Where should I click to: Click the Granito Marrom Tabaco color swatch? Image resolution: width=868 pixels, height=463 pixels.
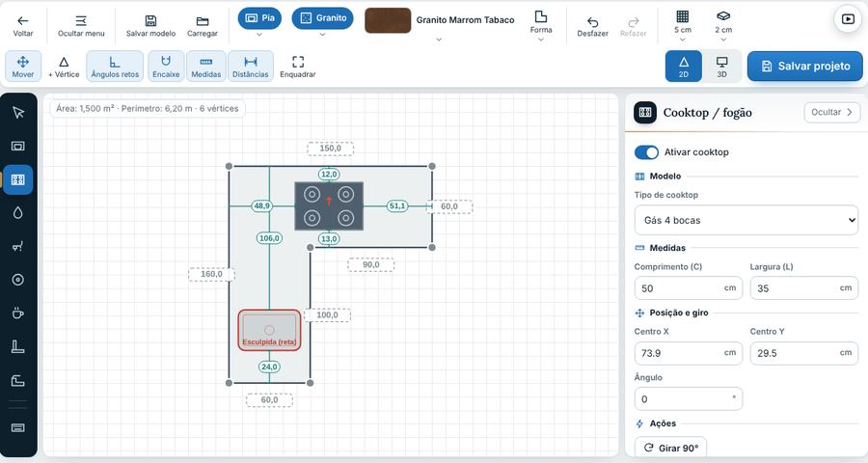tap(388, 20)
